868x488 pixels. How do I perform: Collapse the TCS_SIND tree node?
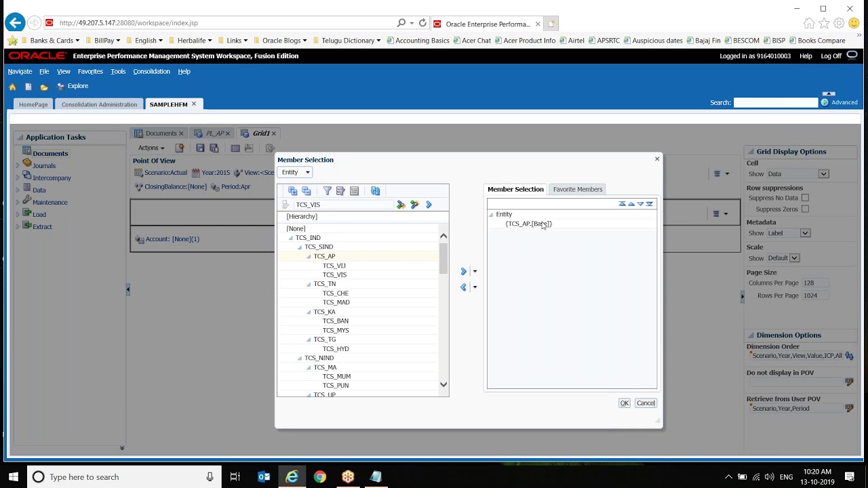[x=300, y=247]
